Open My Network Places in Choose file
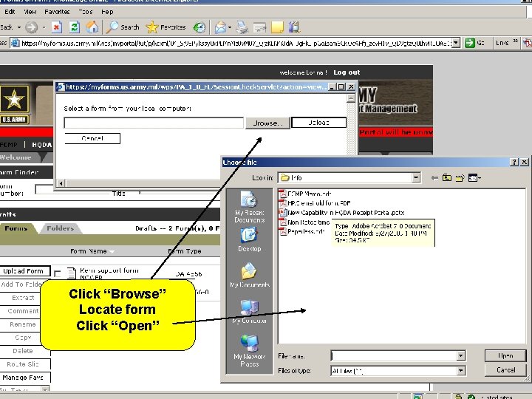The image size is (532, 399). click(x=250, y=351)
